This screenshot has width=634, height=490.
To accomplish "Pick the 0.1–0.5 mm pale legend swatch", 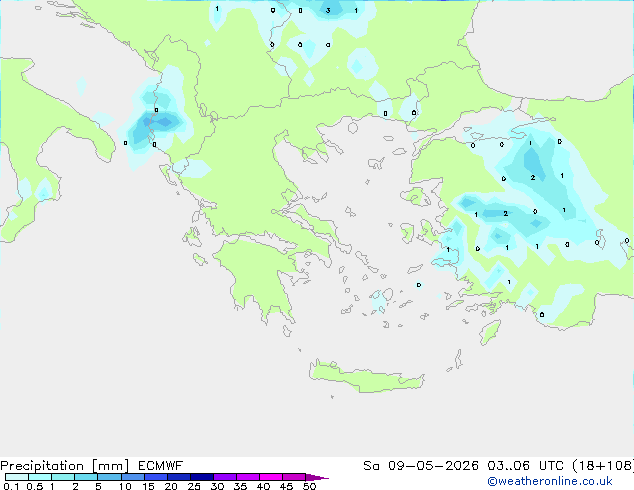I will tap(17, 477).
